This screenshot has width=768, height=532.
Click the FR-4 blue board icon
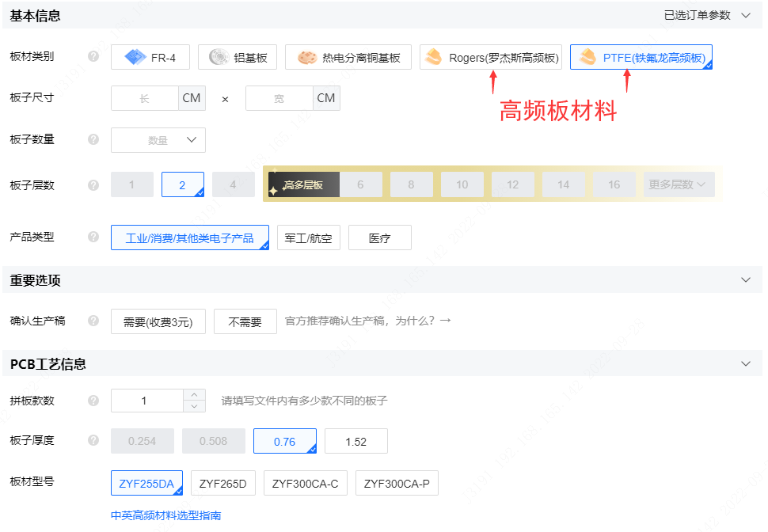point(135,57)
